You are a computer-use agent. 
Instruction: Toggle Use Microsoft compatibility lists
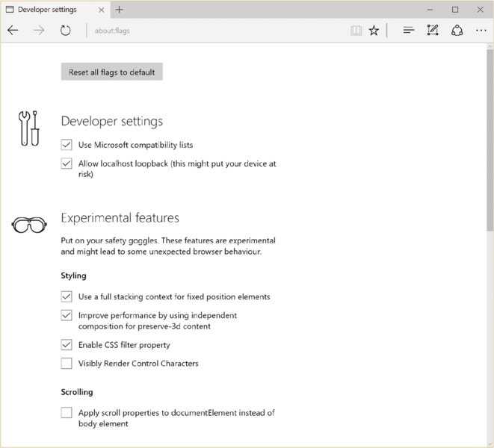click(67, 145)
